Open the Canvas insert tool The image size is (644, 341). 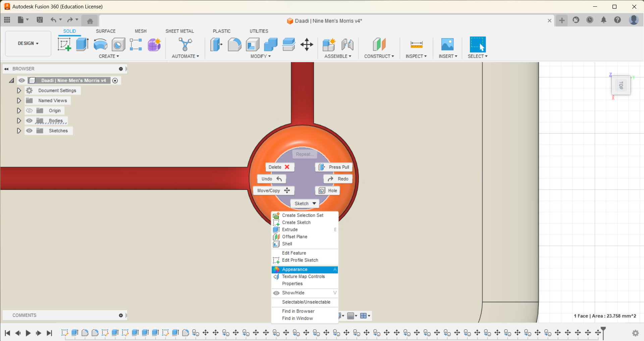point(447,45)
